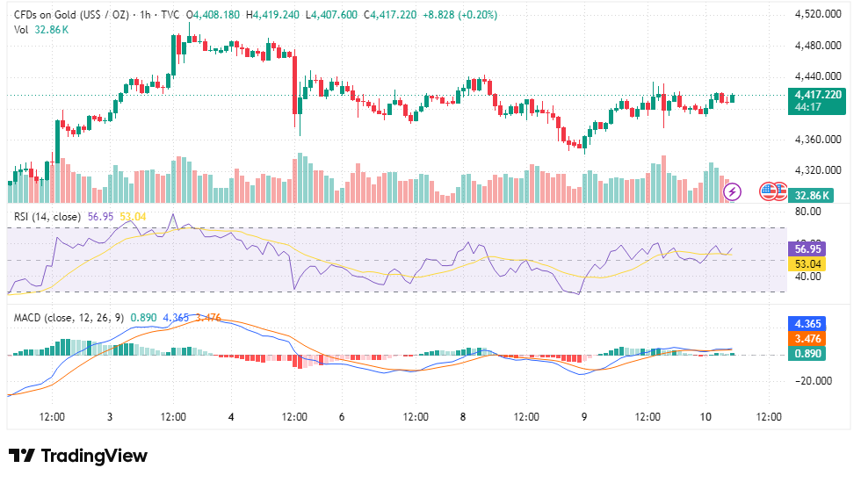Select the MACD (close, 12, 26, 9) label
Screen dimensions: 861x504
click(x=69, y=318)
